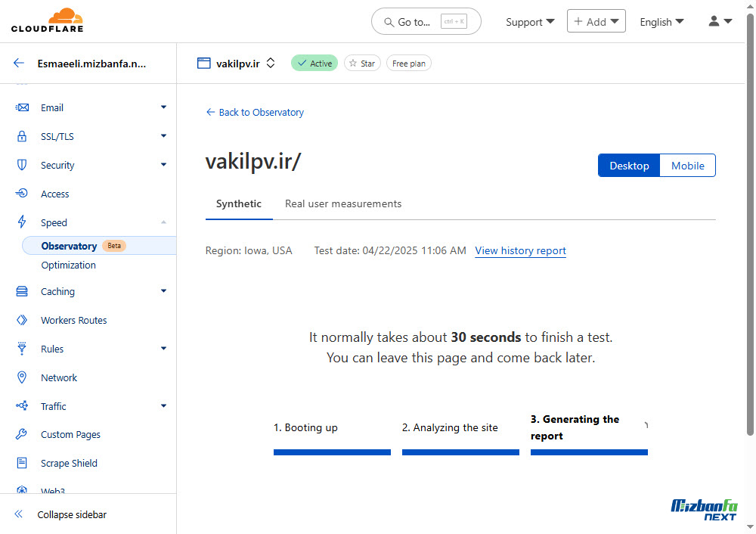Click the search magnifier in Go to box
The height and width of the screenshot is (534, 756).
[389, 22]
